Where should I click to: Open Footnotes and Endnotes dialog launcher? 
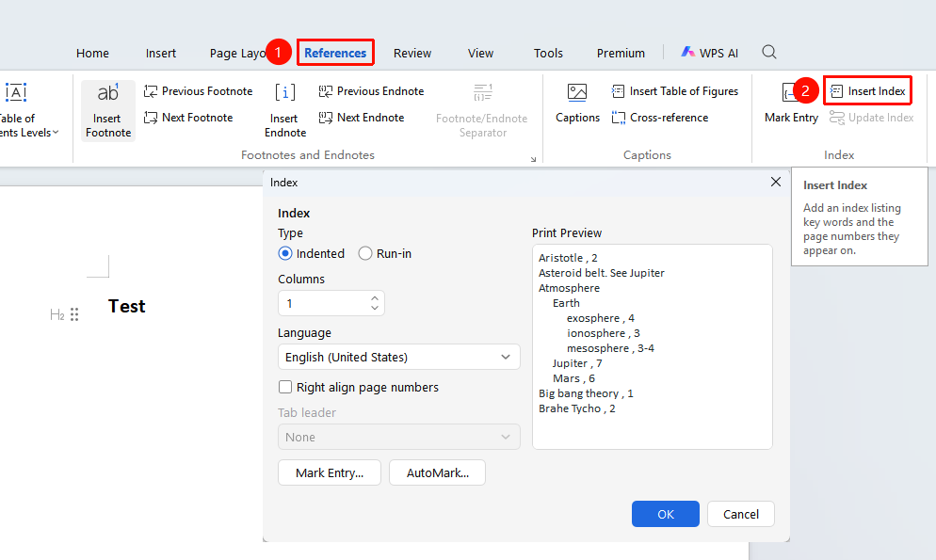point(533,159)
